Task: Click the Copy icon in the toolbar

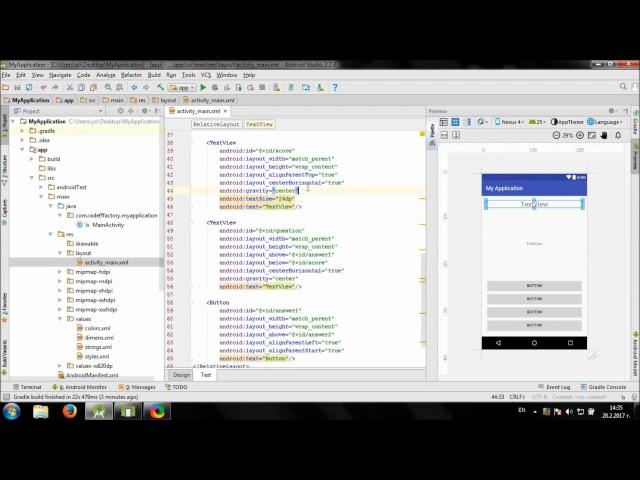Action: click(81, 87)
